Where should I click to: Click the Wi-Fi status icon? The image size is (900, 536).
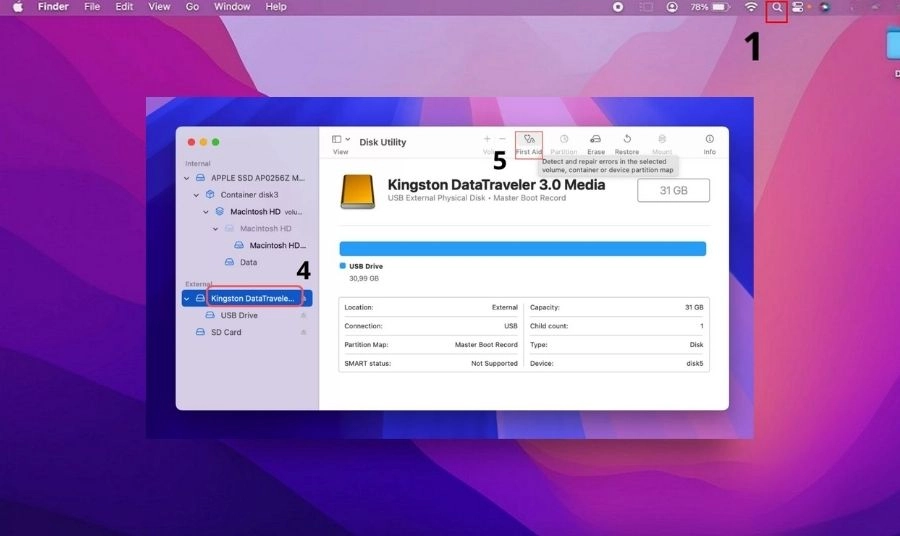(x=751, y=7)
